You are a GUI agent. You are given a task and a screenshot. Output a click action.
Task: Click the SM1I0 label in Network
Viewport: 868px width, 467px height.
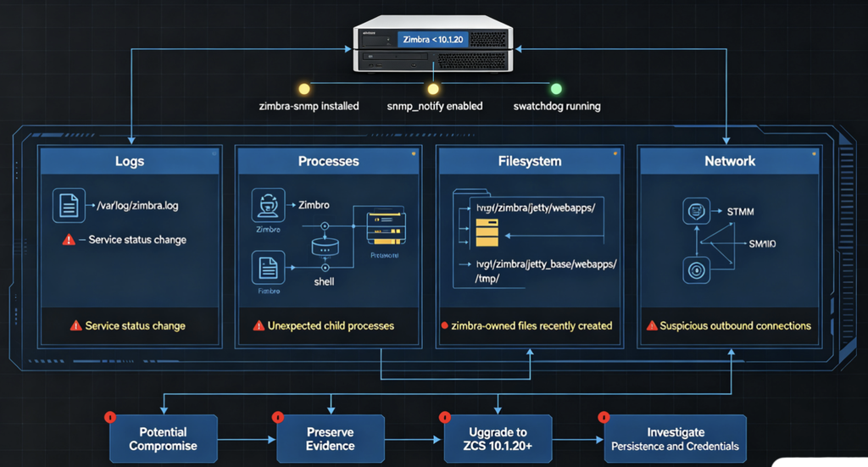click(x=762, y=243)
